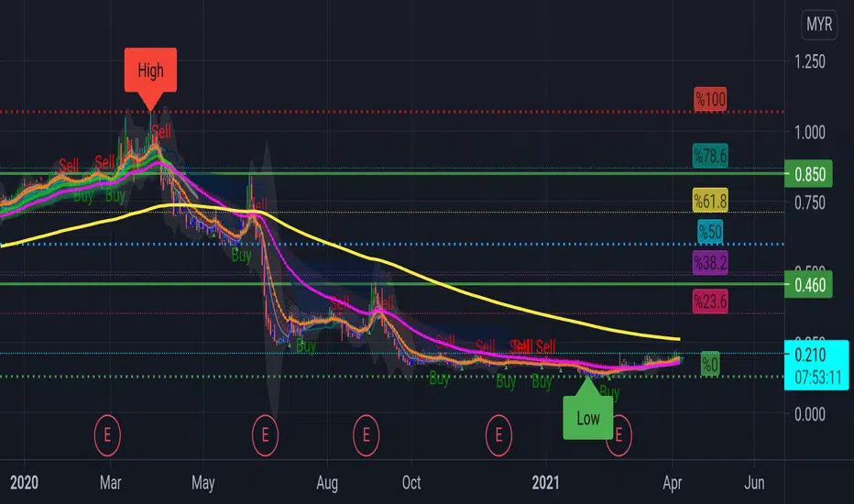The width and height of the screenshot is (854, 504).
Task: Click the green Low marker label
Action: tap(588, 418)
